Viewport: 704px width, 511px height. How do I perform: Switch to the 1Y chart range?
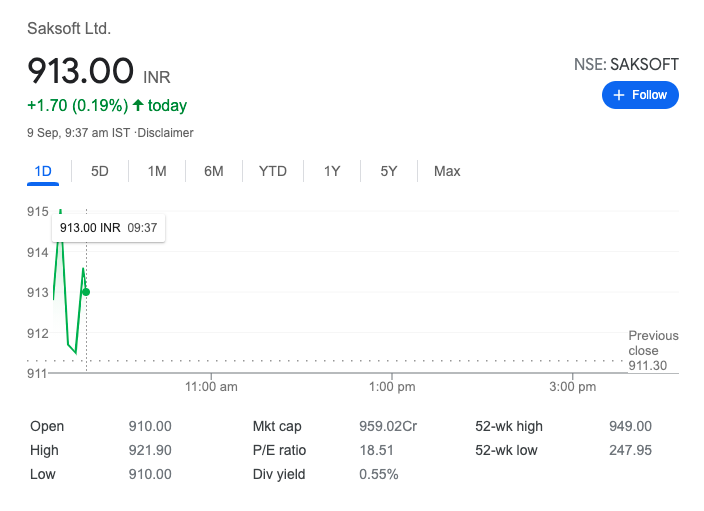(332, 171)
